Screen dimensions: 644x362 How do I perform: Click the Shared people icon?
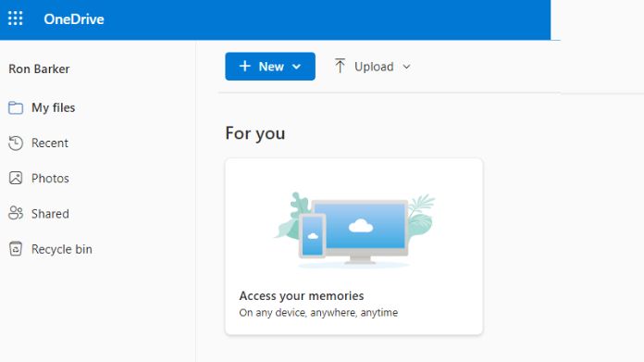16,213
